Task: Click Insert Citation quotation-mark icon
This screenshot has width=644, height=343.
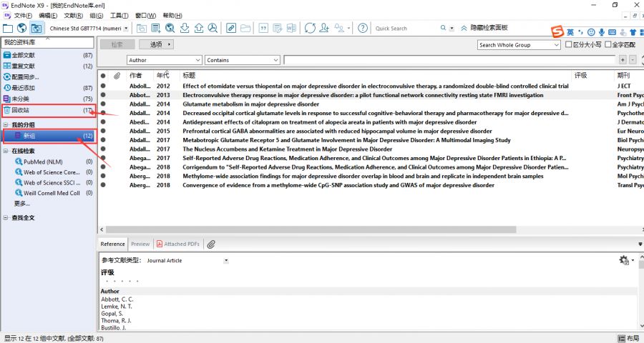Action: (x=263, y=29)
